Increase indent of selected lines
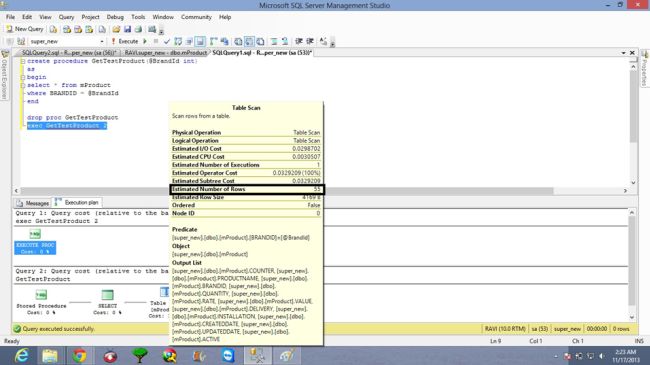Image resolution: width=650 pixels, height=365 pixels. pos(310,41)
